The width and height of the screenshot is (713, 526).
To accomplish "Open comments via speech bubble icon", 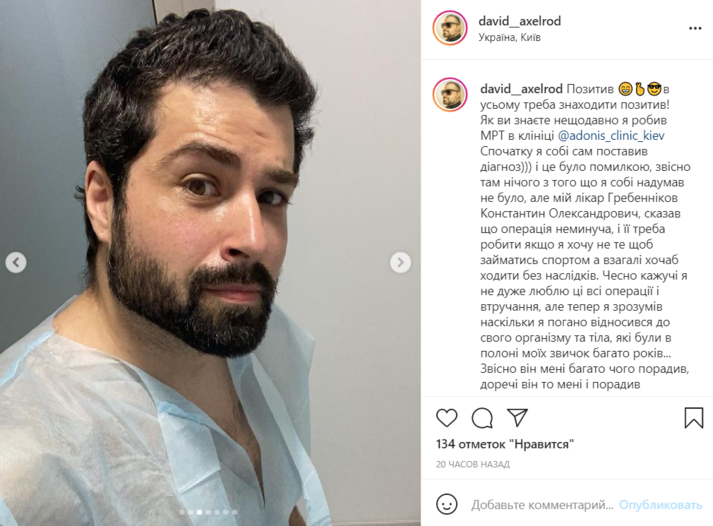I will (482, 418).
